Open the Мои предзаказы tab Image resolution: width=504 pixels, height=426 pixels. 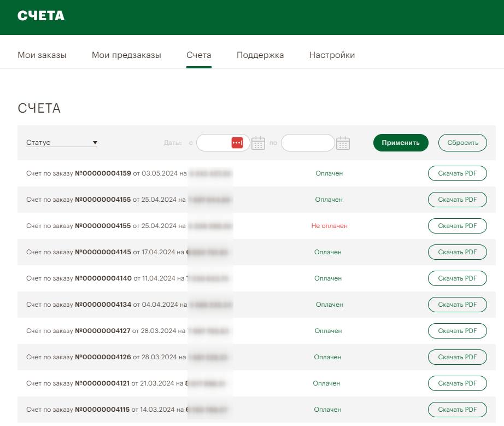coord(126,55)
